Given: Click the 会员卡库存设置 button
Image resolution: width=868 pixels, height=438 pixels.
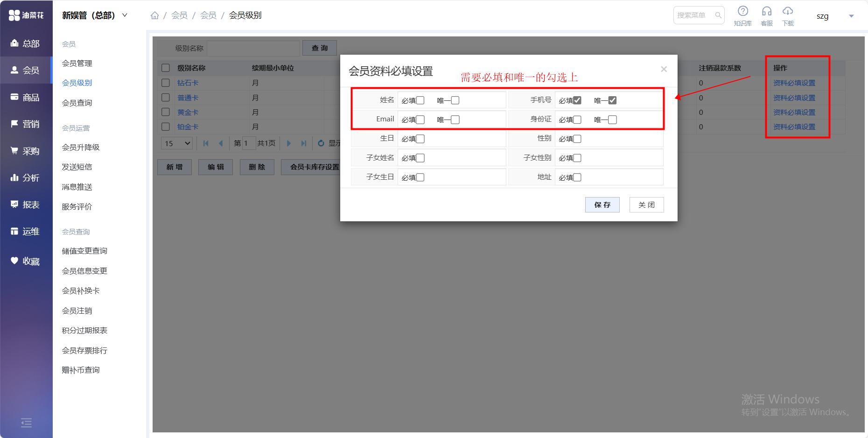Looking at the screenshot, I should pos(312,167).
